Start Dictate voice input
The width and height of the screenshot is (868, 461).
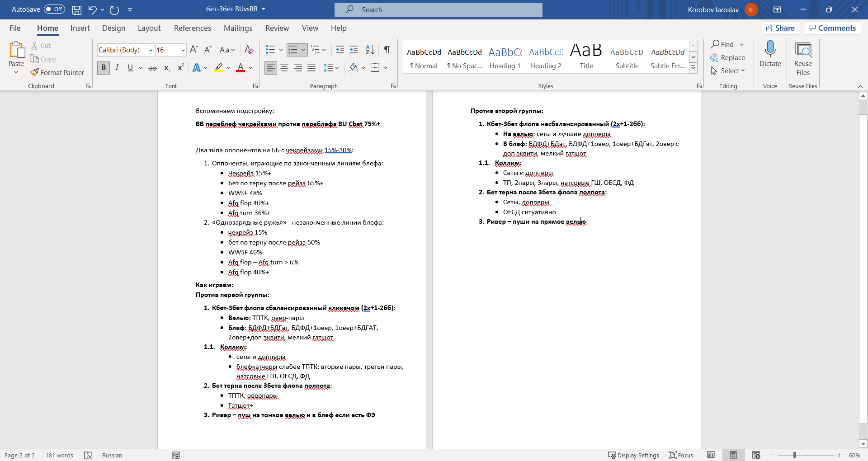(x=770, y=54)
